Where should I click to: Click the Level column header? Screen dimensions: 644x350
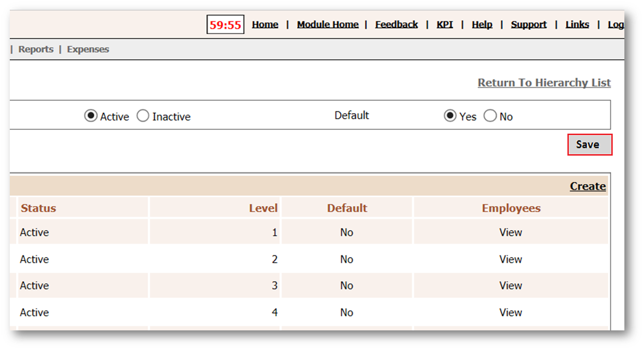pos(263,208)
